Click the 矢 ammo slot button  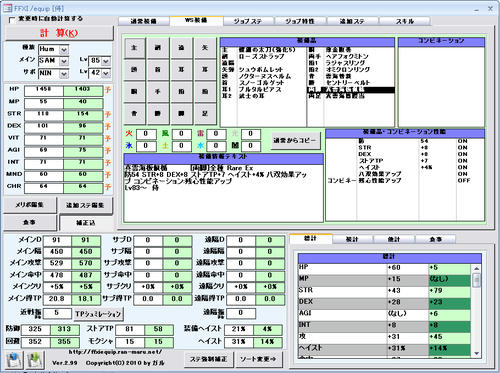(205, 48)
